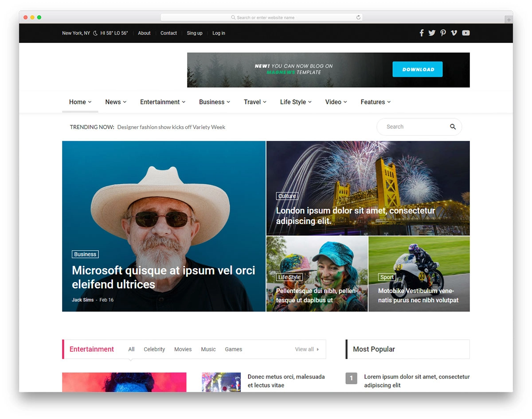Image resolution: width=532 pixels, height=419 pixels.
Task: Open the Pinterest social icon
Action: point(443,33)
